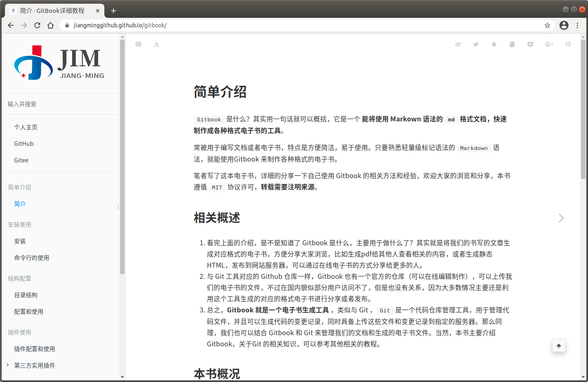The width and height of the screenshot is (588, 382).
Task: Open the GitHub icon in toolbar
Action: coord(568,44)
